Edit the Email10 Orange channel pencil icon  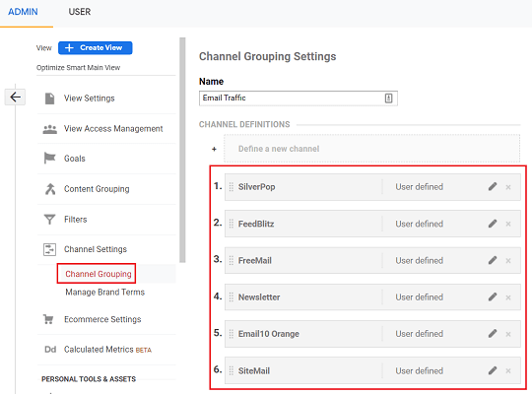pos(493,334)
